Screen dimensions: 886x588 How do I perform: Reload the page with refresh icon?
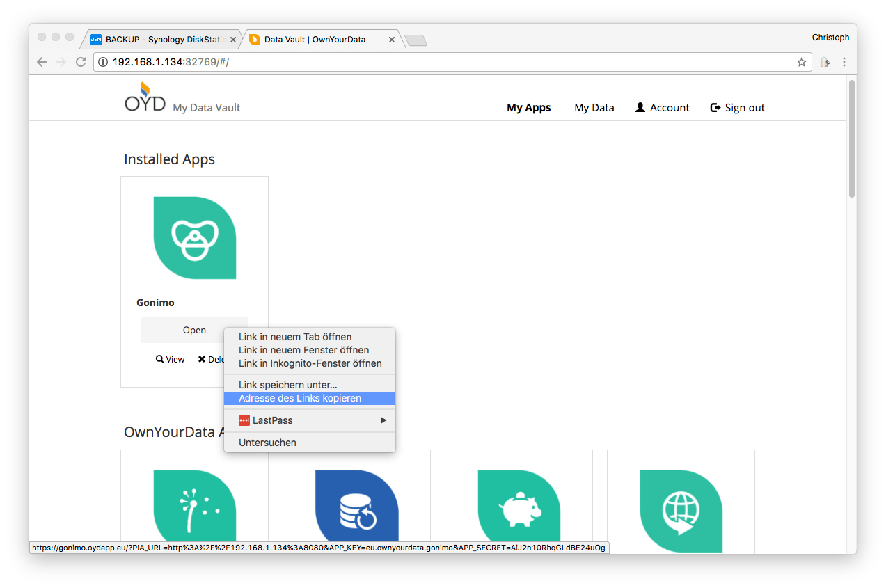[81, 62]
